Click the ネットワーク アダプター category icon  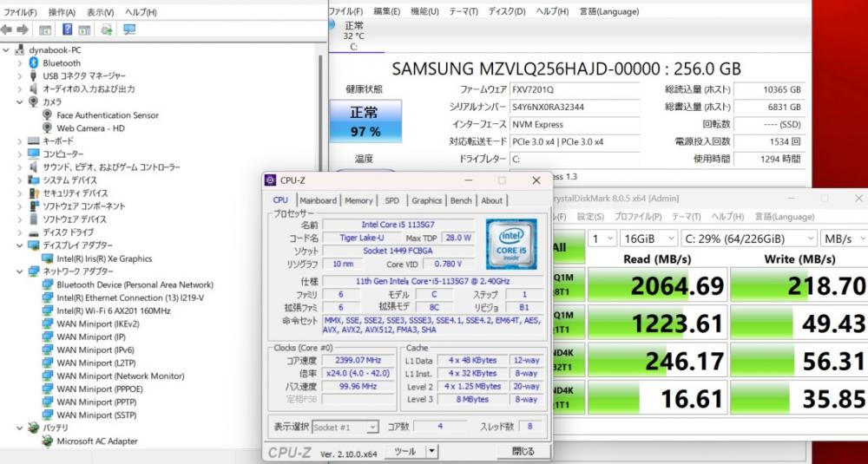[x=33, y=271]
